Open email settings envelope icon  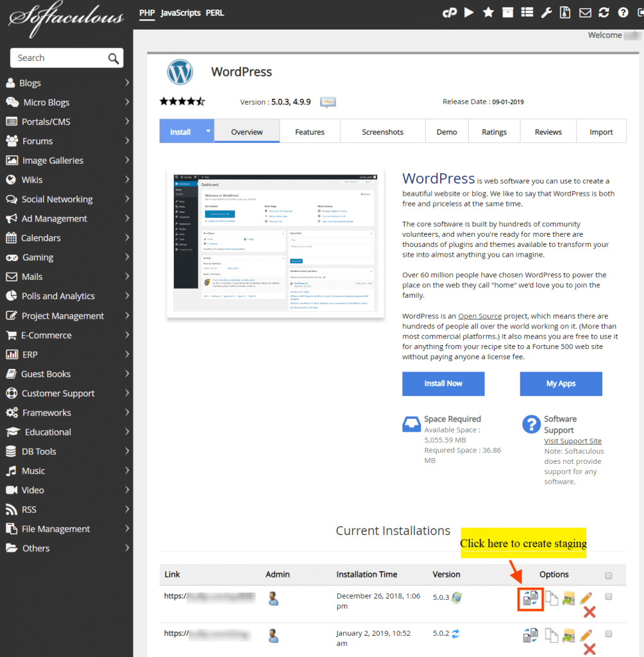[585, 13]
